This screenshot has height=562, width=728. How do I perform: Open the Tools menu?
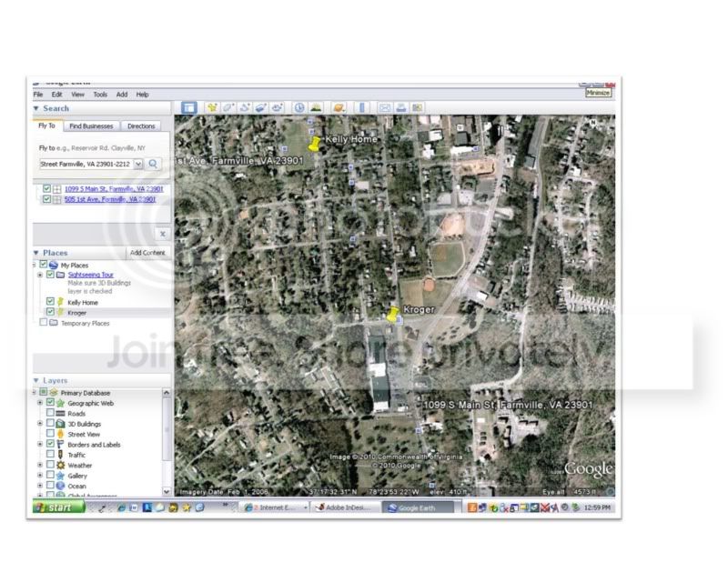click(100, 95)
